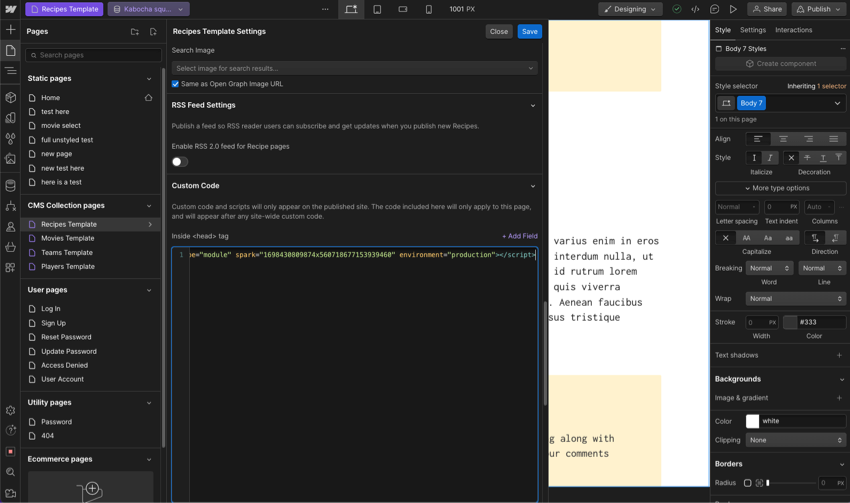Screen dimensions: 850x503
Task: Open the Wrap dropdown
Action: click(795, 298)
